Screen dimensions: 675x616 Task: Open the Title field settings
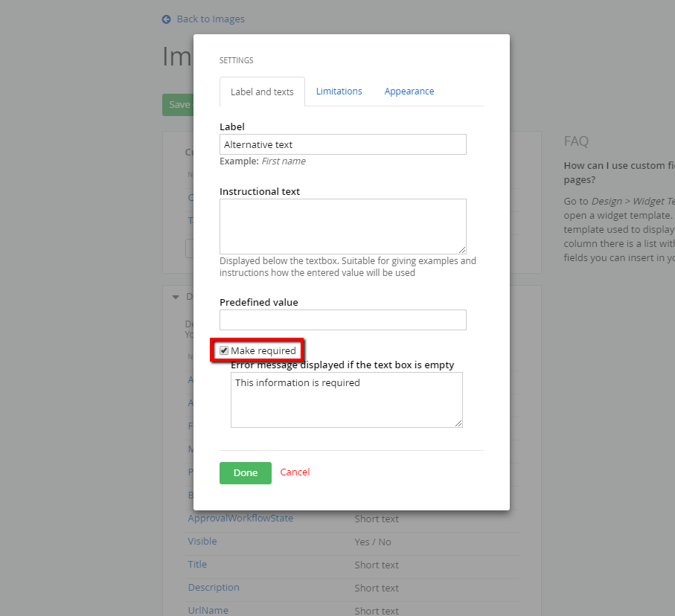(196, 564)
